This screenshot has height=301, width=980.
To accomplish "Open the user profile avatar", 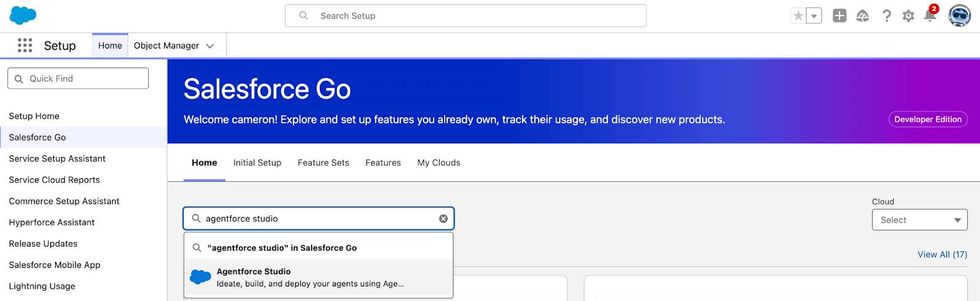I will [959, 16].
